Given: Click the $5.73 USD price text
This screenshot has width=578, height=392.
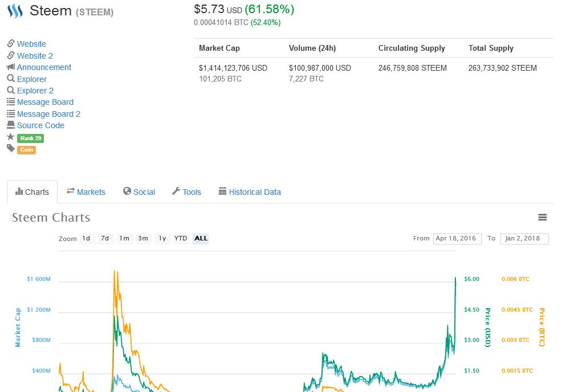Looking at the screenshot, I should click(218, 9).
